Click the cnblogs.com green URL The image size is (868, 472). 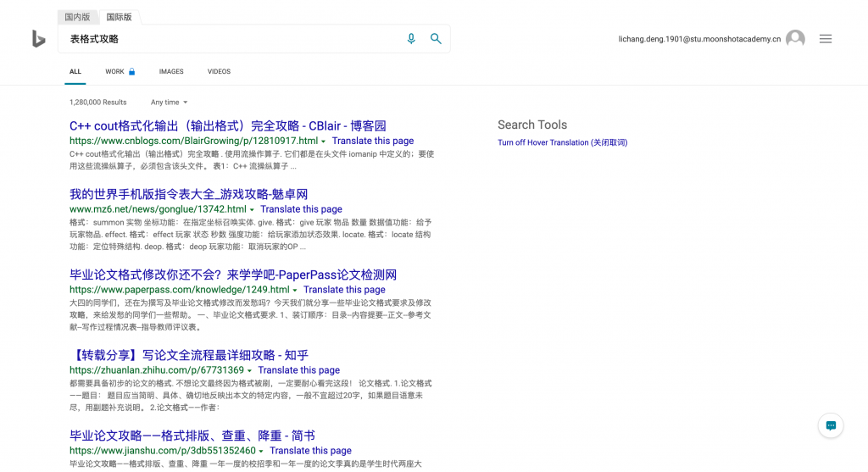pos(194,142)
